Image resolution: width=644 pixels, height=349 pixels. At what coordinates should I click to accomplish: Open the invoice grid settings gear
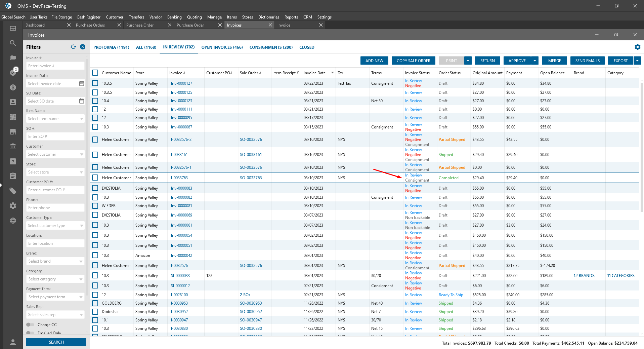pyautogui.click(x=637, y=47)
